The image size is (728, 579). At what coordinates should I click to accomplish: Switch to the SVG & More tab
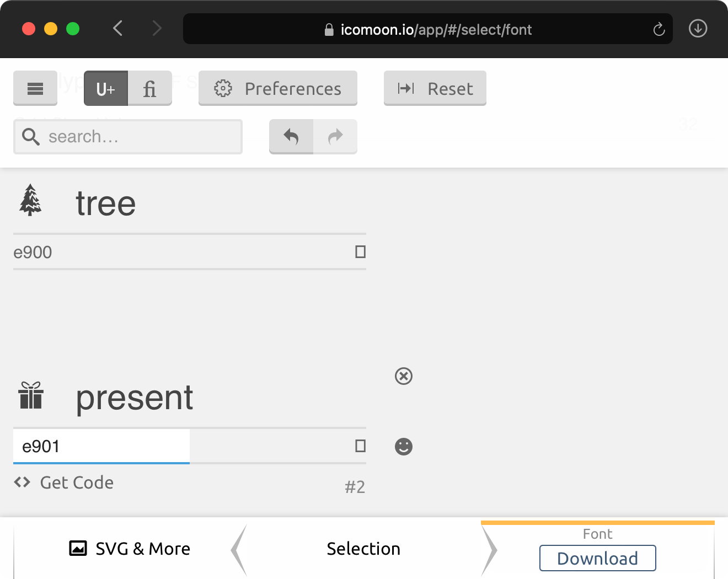[x=129, y=549]
